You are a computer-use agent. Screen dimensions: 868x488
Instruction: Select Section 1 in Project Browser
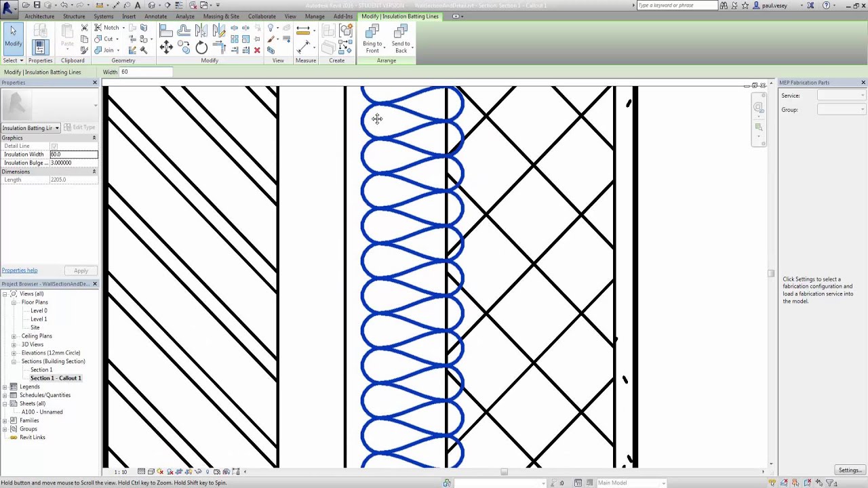coord(41,370)
